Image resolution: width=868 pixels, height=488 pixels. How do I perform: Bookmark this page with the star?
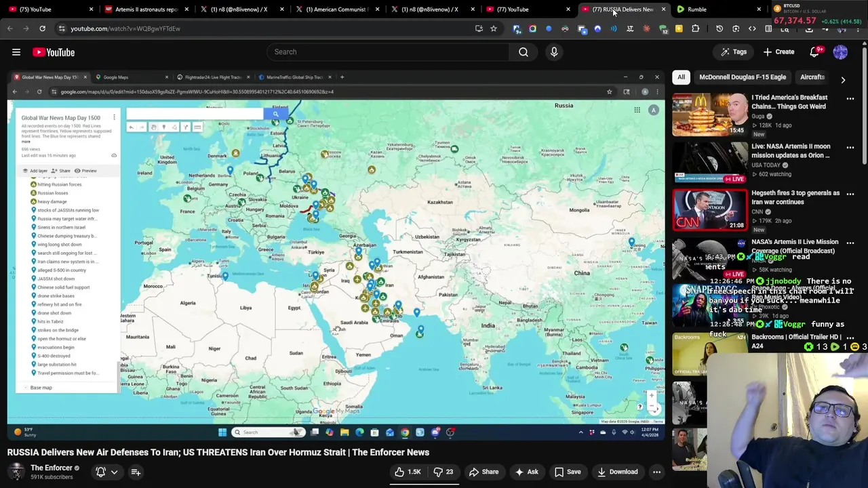494,28
